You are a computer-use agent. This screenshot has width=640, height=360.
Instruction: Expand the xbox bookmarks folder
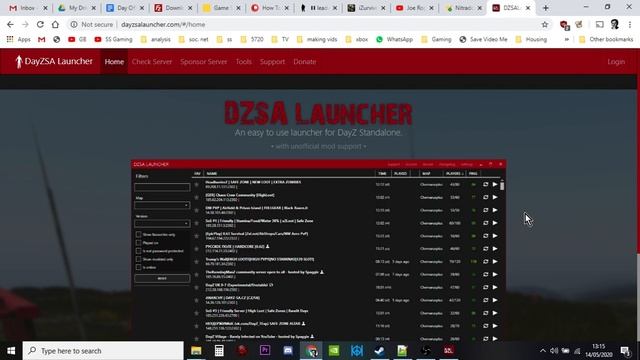356,40
